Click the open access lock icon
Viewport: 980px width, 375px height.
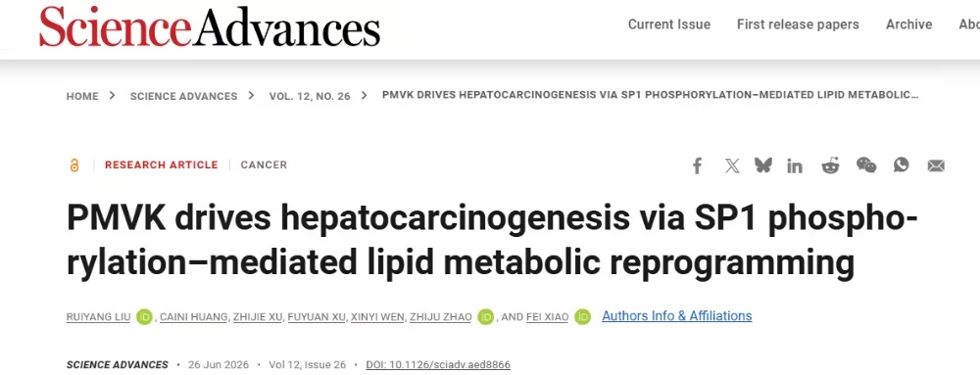tap(74, 165)
